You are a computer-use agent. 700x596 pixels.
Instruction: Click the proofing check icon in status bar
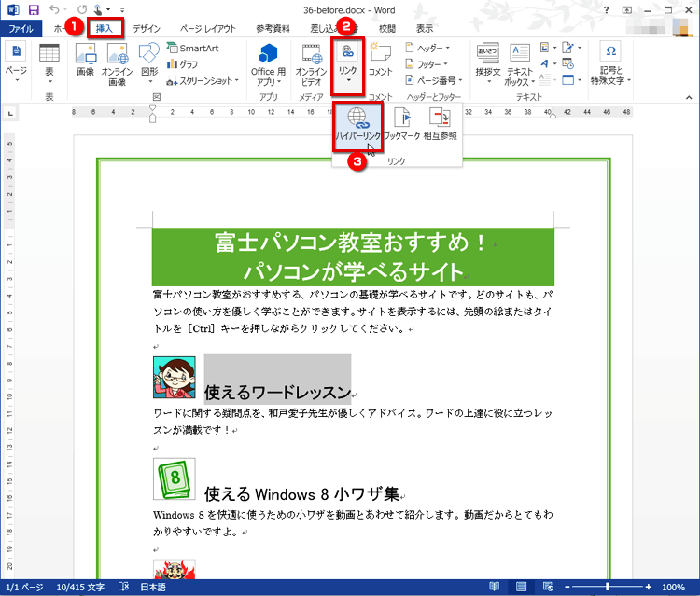[x=123, y=587]
